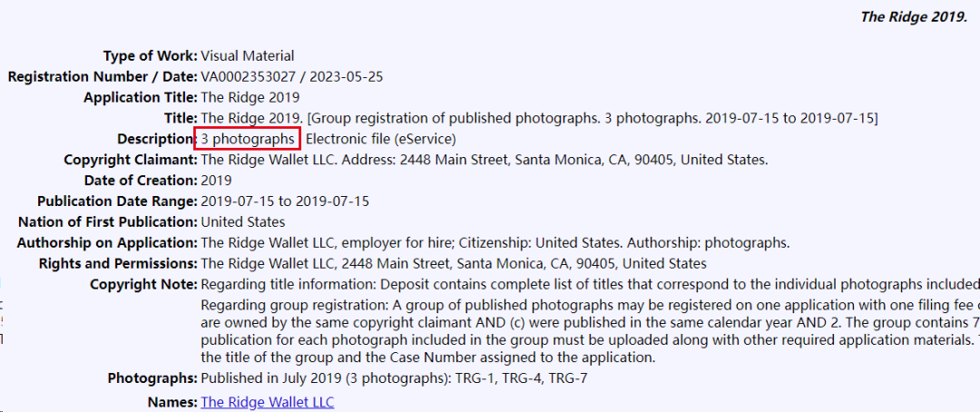The width and height of the screenshot is (980, 412).
Task: Click the Type of Work label
Action: tap(151, 56)
